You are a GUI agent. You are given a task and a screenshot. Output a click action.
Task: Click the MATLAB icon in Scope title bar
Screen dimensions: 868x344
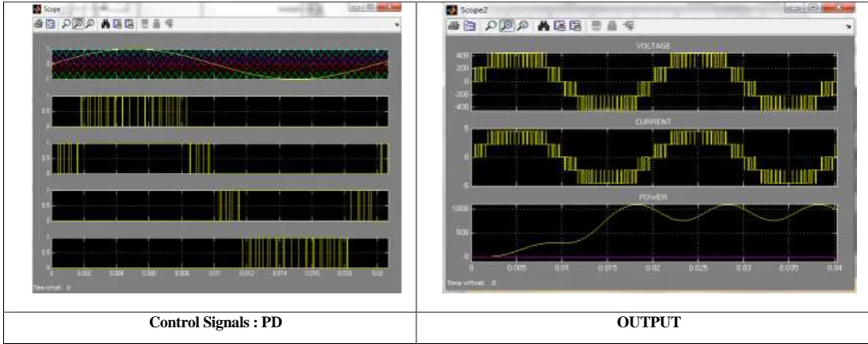(37, 10)
